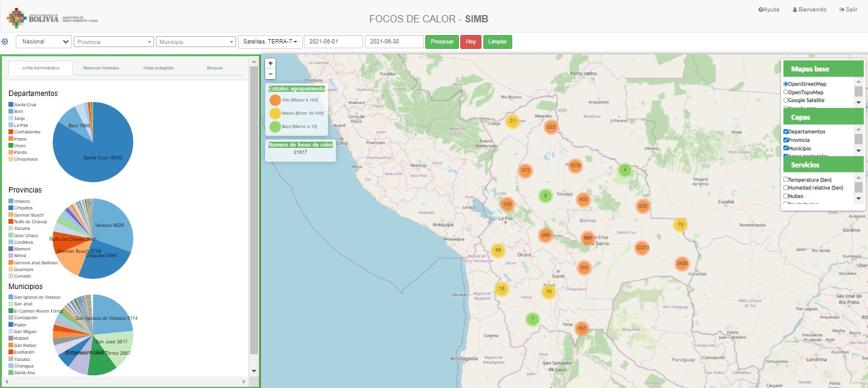The height and width of the screenshot is (388, 868).
Task: Open the Bosques tab
Action: pyautogui.click(x=214, y=68)
